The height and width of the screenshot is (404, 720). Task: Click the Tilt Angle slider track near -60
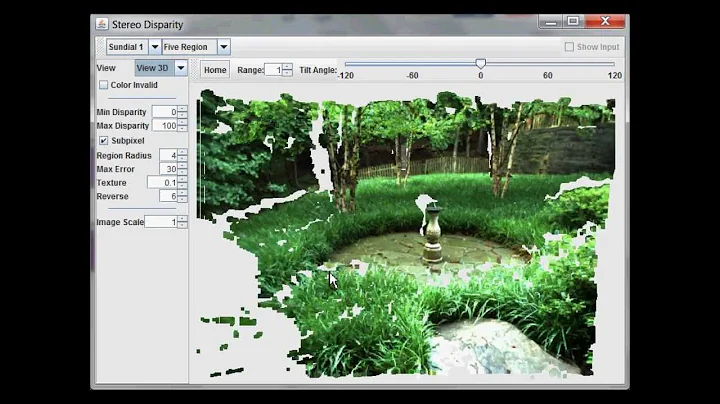(412, 64)
